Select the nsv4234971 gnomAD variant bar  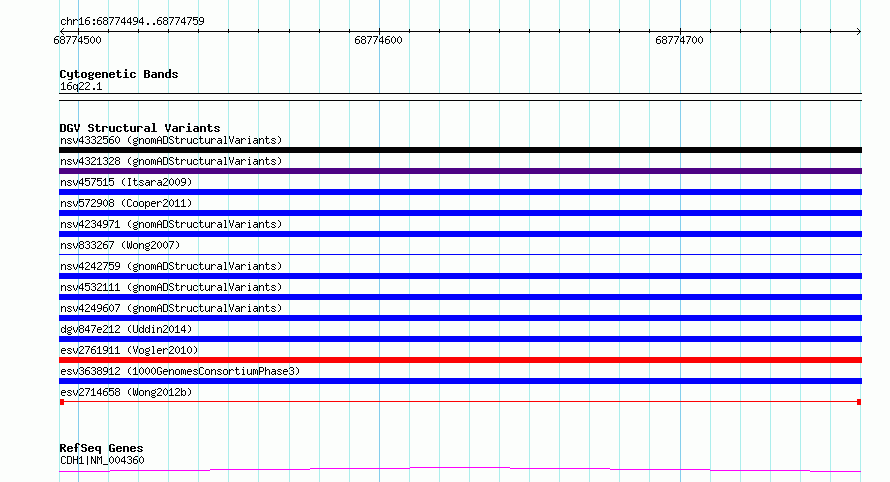[x=460, y=234]
